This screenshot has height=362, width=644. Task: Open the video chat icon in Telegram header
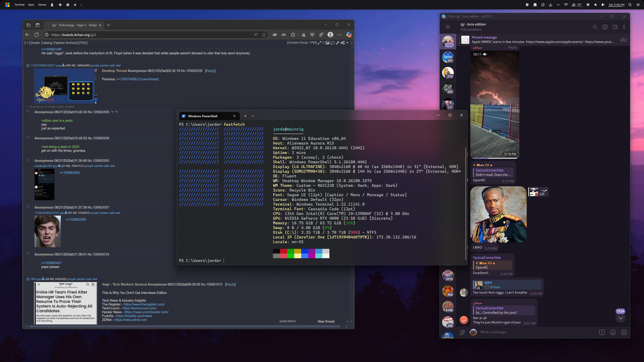pyautogui.click(x=605, y=27)
